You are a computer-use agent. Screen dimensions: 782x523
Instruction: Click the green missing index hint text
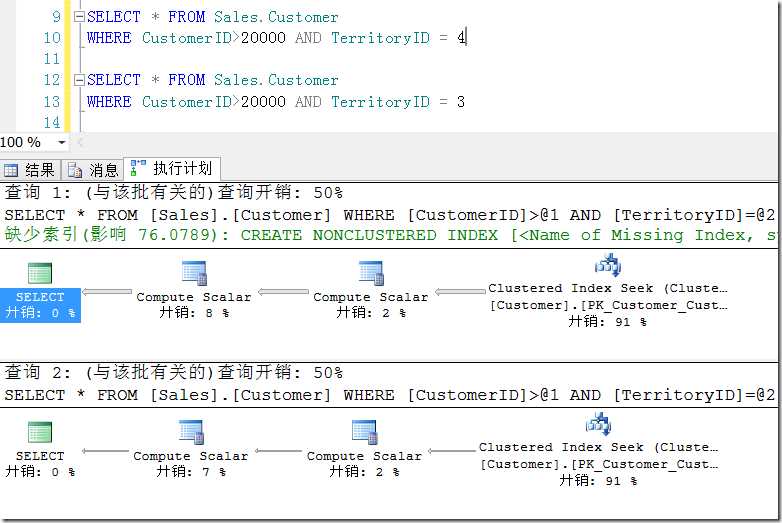[x=391, y=235]
